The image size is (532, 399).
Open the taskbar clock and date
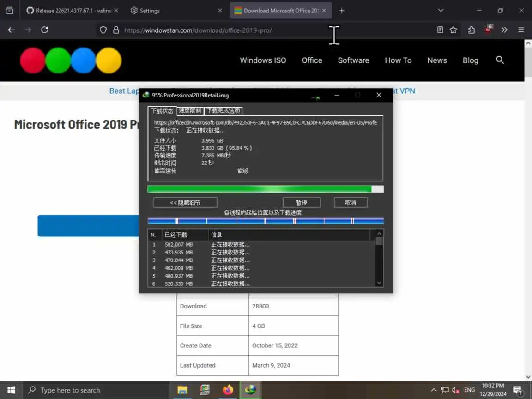(493, 390)
